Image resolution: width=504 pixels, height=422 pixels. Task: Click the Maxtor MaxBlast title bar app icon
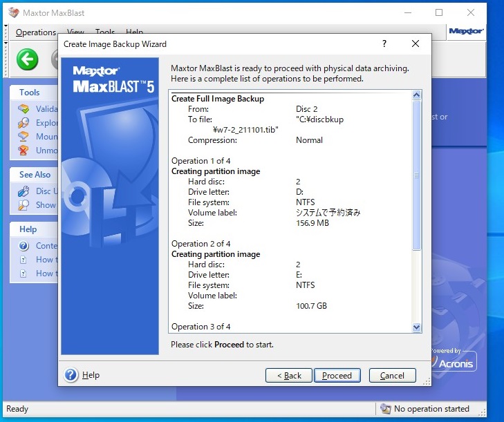[14, 12]
